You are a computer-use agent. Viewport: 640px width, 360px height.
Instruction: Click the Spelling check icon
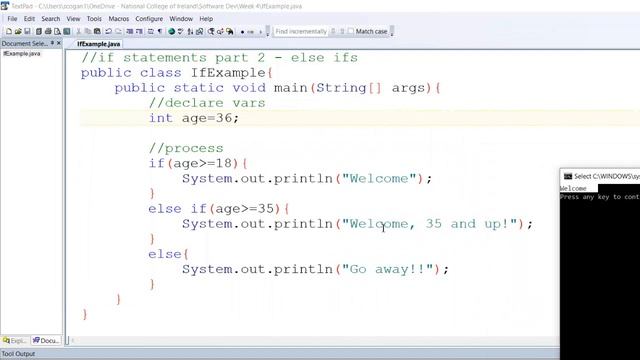pyautogui.click(x=180, y=31)
